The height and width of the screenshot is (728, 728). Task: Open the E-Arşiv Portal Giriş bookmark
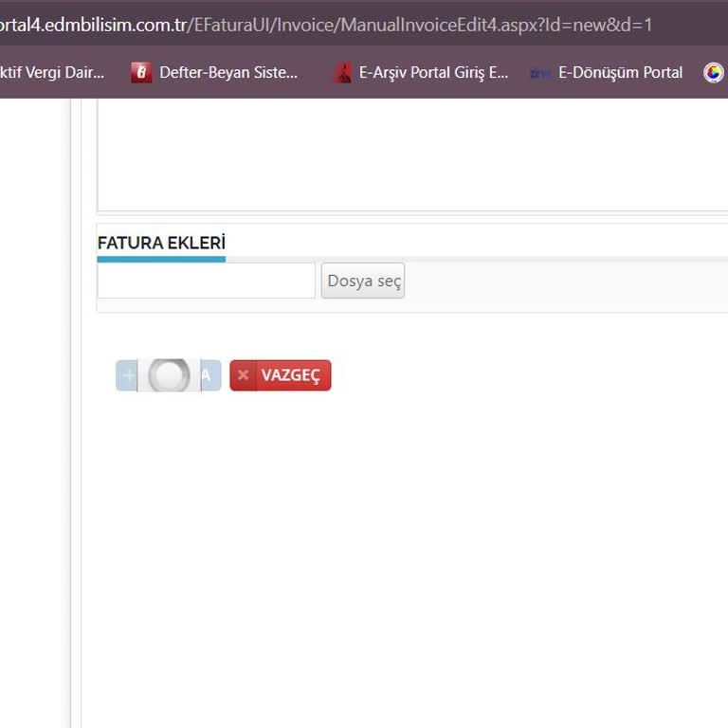pos(421,72)
